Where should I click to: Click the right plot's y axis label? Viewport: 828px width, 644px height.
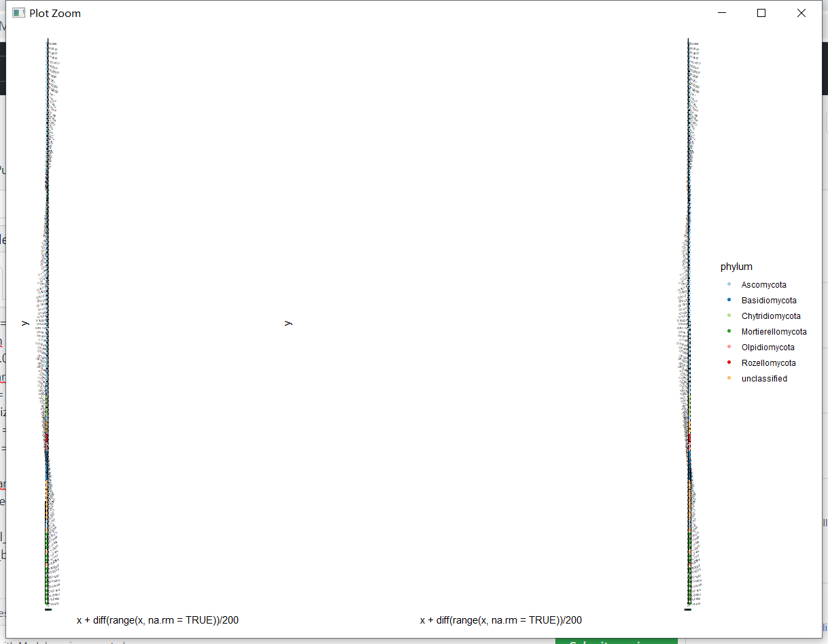pyautogui.click(x=288, y=322)
